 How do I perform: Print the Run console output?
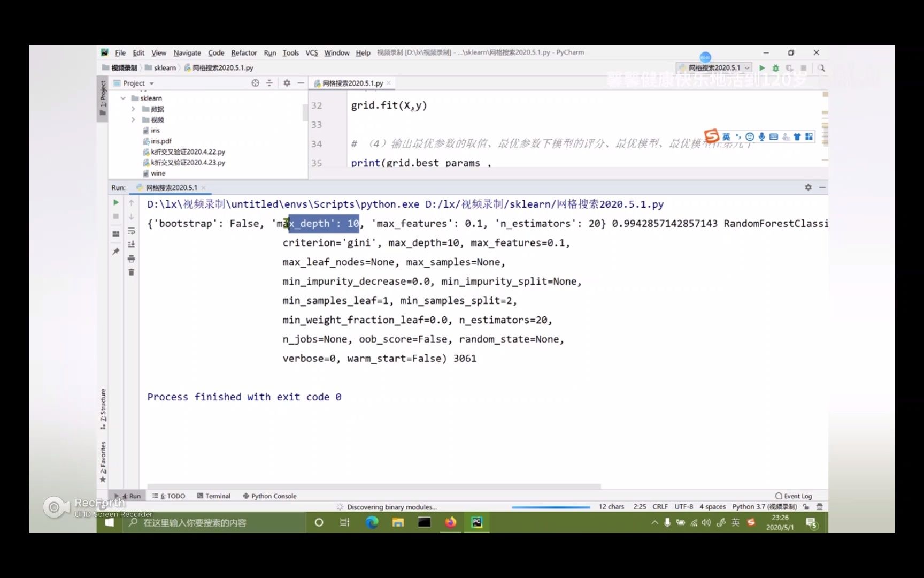[132, 258]
